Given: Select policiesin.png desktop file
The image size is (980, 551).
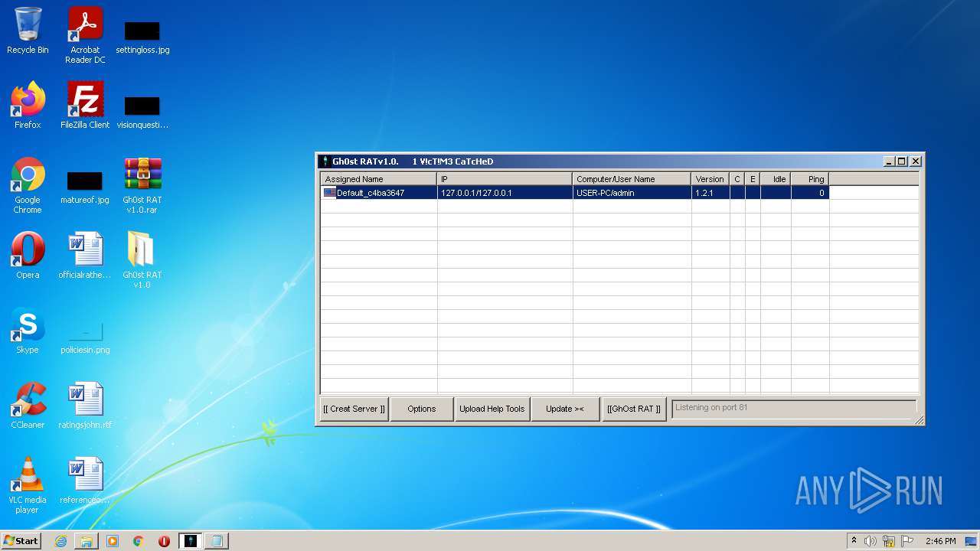Looking at the screenshot, I should tap(85, 337).
